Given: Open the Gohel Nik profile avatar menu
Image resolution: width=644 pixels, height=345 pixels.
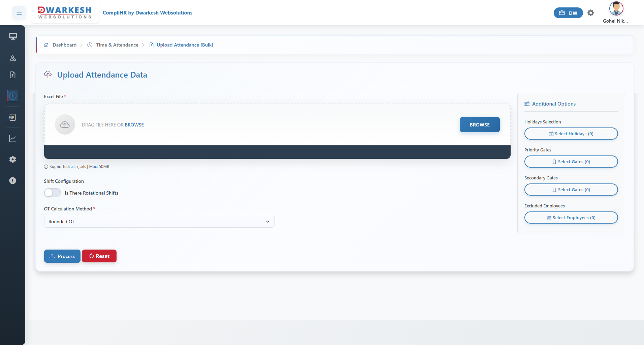Looking at the screenshot, I should click(616, 9).
